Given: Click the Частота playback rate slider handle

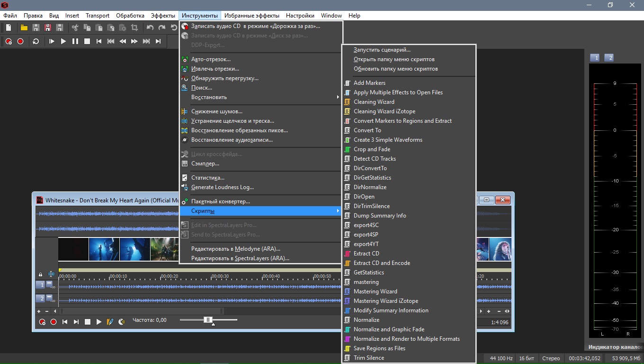Looking at the screenshot, I should coord(207,320).
